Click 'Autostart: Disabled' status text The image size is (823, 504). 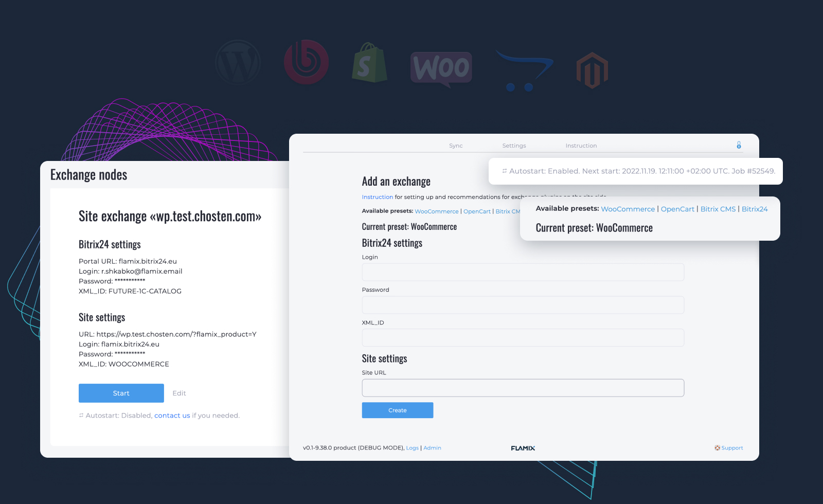[119, 416]
